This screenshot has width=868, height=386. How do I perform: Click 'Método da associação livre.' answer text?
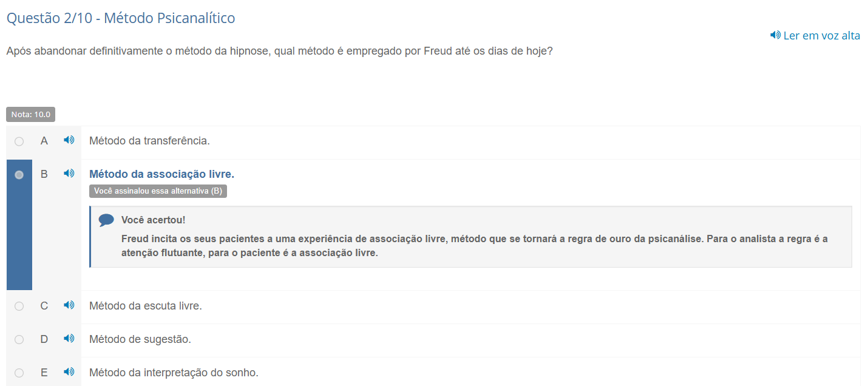161,174
